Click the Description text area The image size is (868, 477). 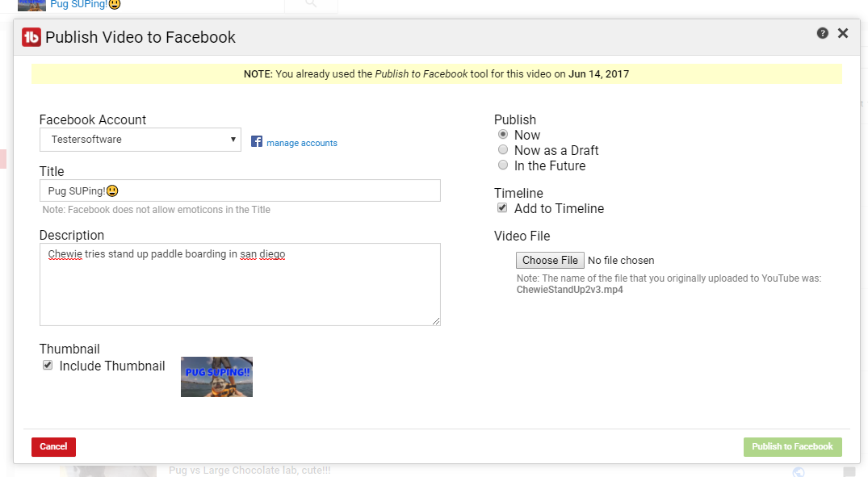240,284
